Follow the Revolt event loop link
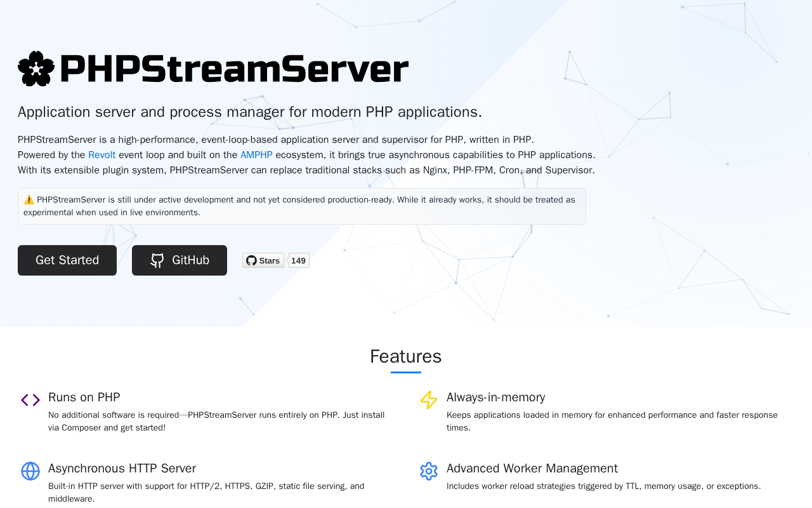This screenshot has height=508, width=812. click(x=102, y=155)
